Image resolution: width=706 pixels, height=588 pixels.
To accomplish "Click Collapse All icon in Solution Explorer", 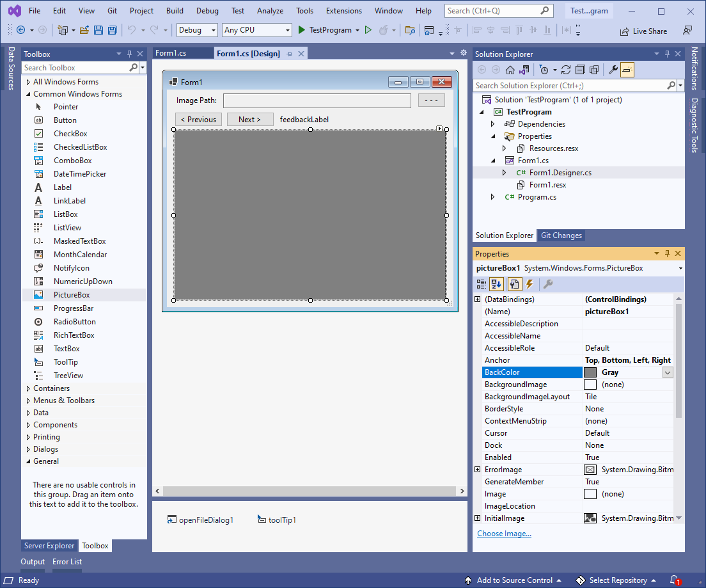I will point(581,70).
